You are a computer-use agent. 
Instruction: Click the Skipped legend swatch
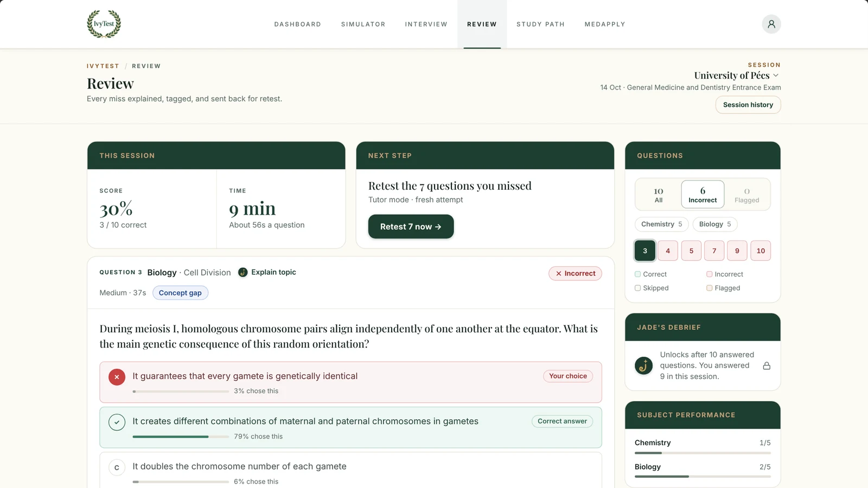tap(638, 288)
